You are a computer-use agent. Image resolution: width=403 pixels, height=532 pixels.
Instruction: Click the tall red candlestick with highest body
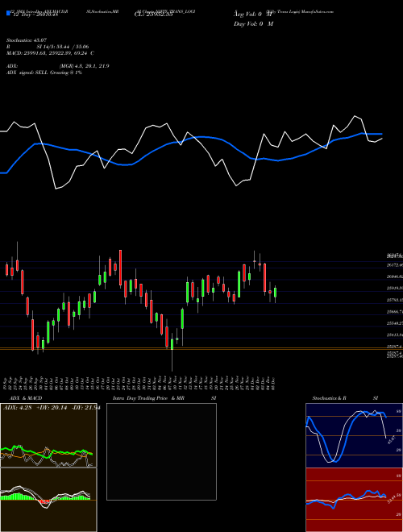[120, 268]
